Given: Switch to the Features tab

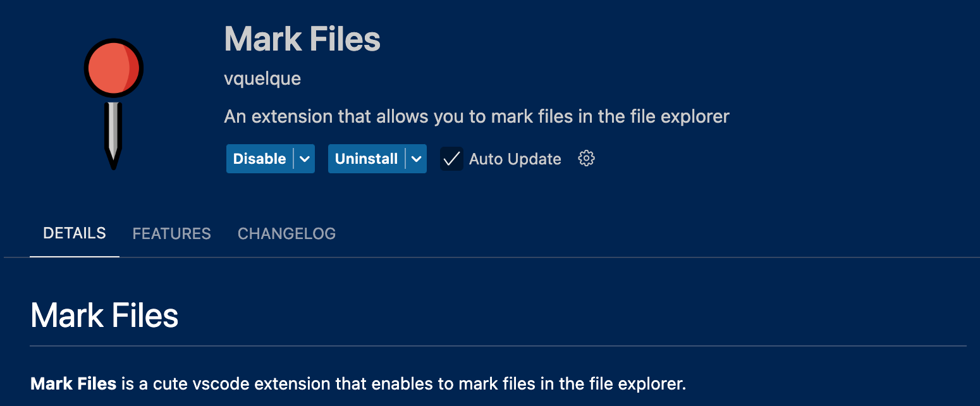Looking at the screenshot, I should 171,233.
